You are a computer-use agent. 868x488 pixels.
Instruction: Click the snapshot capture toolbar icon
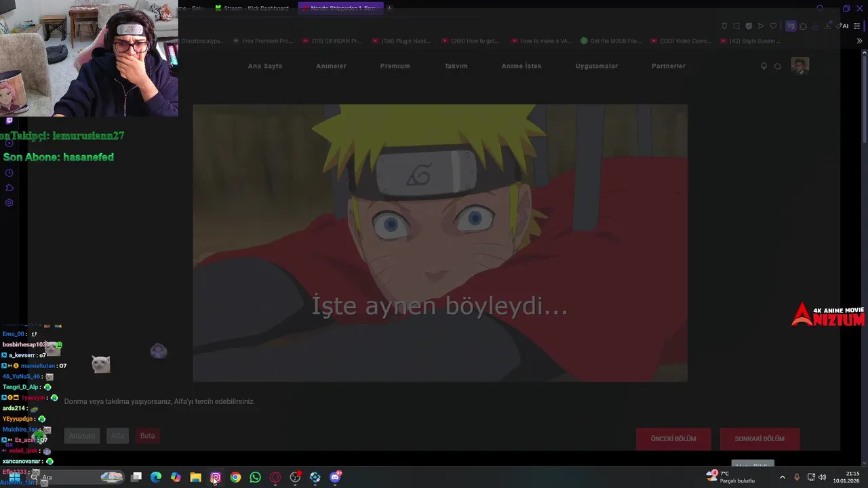736,26
